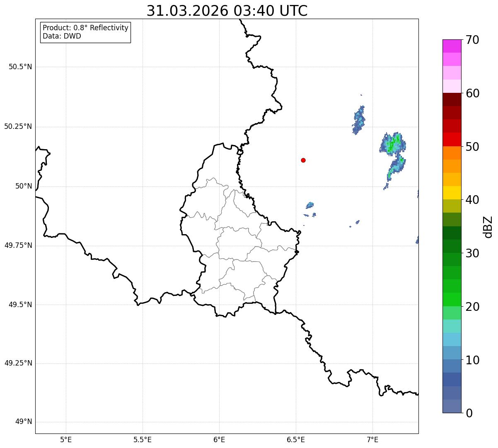This screenshot has width=498, height=448.
Task: Click the 6.5°E longitude label
Action: 296,439
